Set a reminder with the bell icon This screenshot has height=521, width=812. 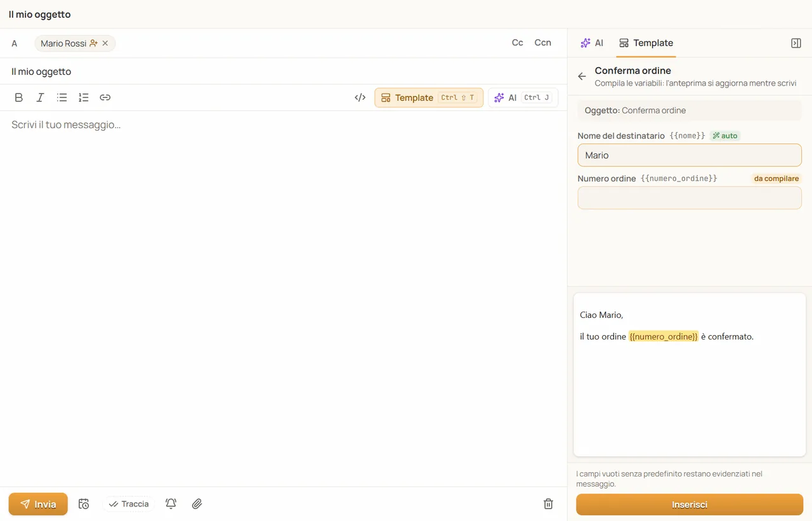pyautogui.click(x=171, y=504)
